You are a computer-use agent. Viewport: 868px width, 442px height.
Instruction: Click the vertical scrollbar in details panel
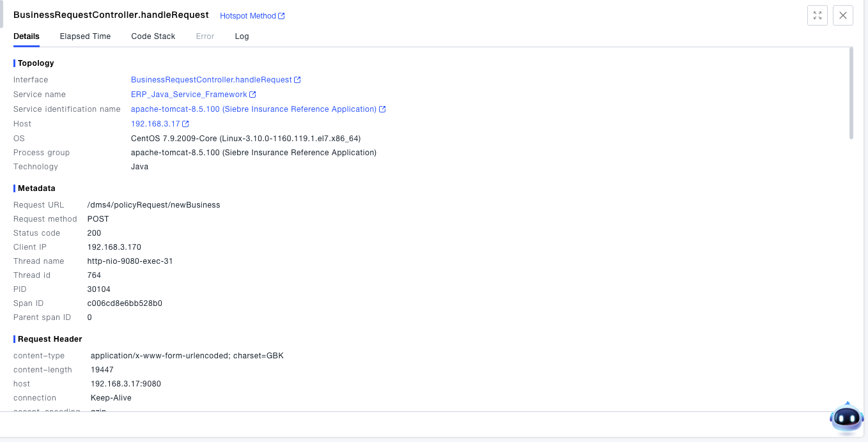[x=851, y=93]
